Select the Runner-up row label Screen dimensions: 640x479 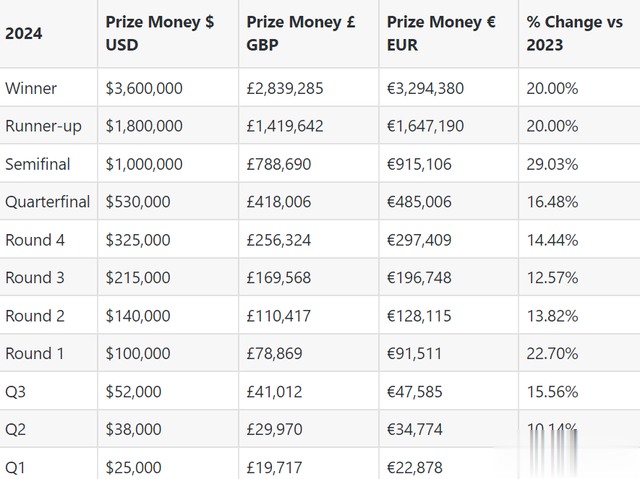point(43,126)
